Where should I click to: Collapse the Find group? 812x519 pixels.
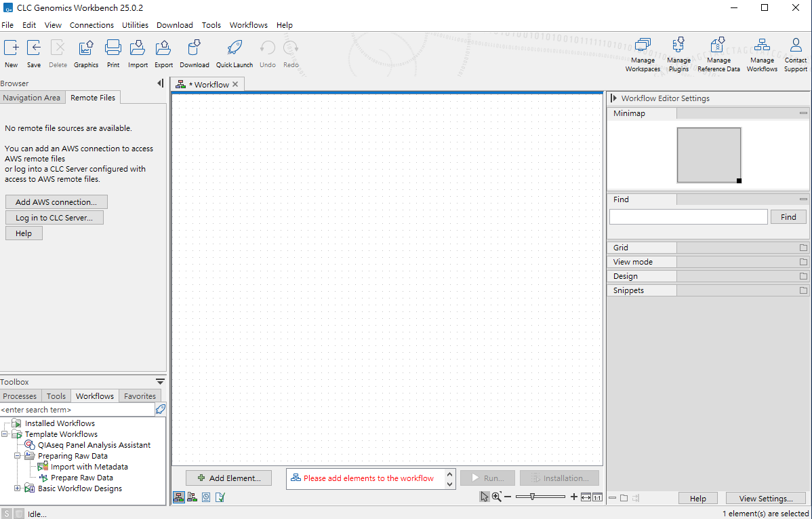click(803, 199)
